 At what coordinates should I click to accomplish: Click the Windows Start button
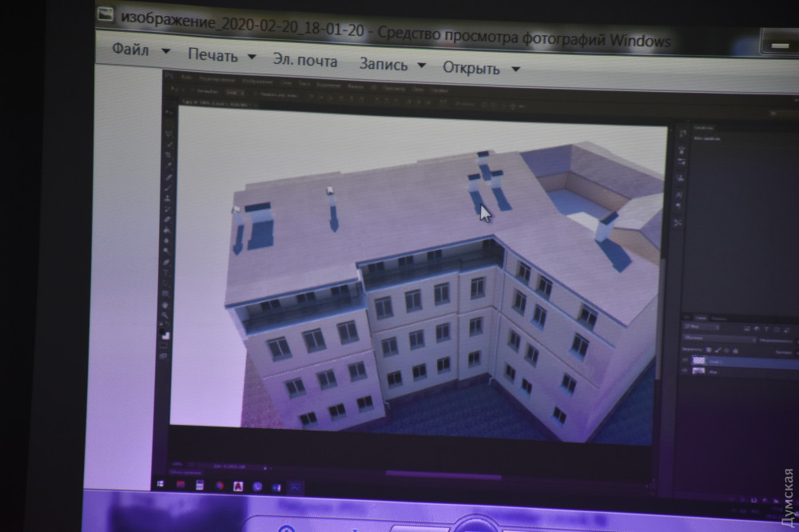point(158,484)
